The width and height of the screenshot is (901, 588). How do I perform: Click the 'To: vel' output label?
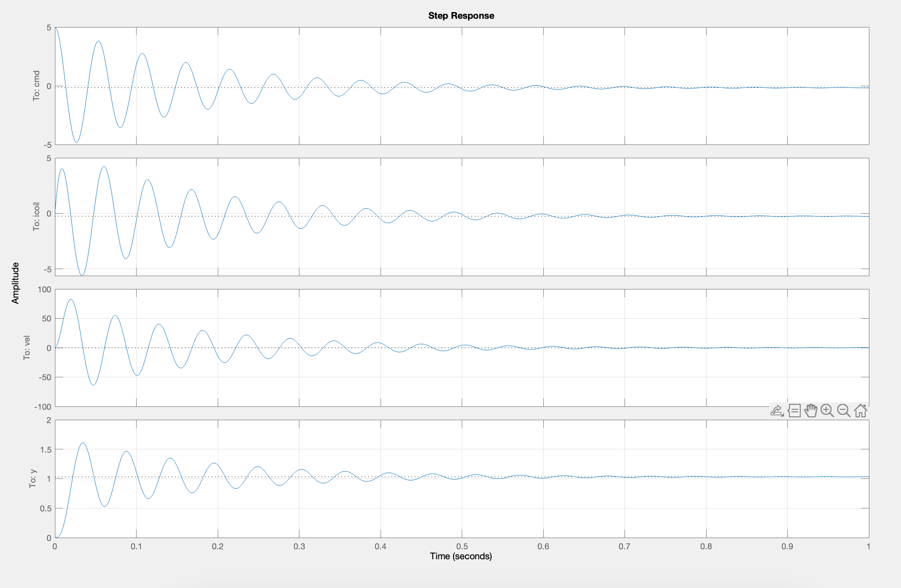pos(27,348)
